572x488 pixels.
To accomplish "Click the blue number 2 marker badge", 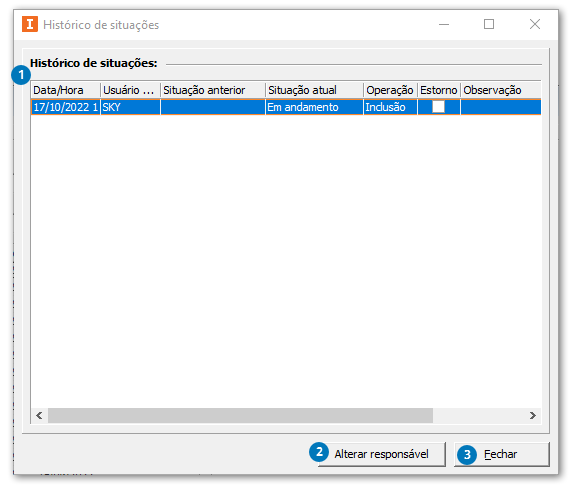I will point(319,452).
